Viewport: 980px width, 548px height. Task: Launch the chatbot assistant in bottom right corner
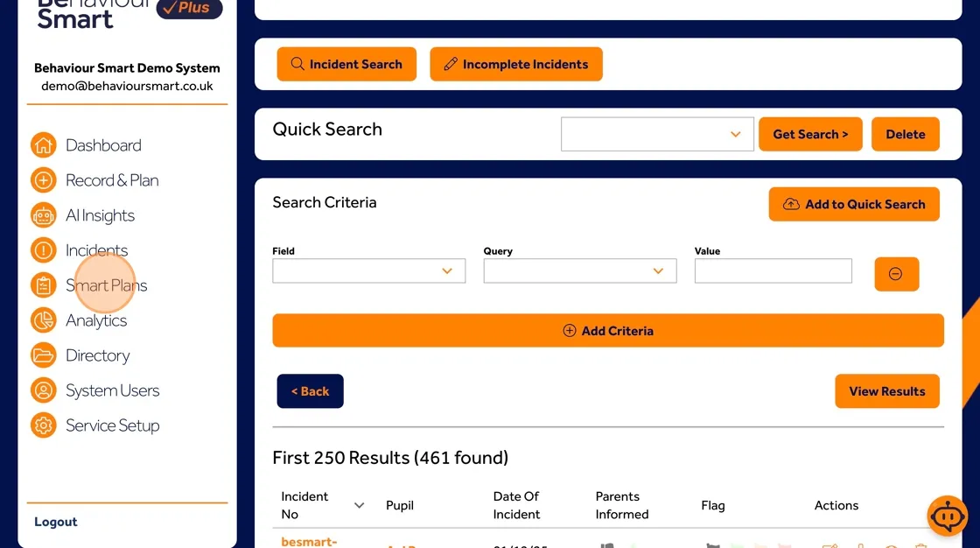click(948, 516)
